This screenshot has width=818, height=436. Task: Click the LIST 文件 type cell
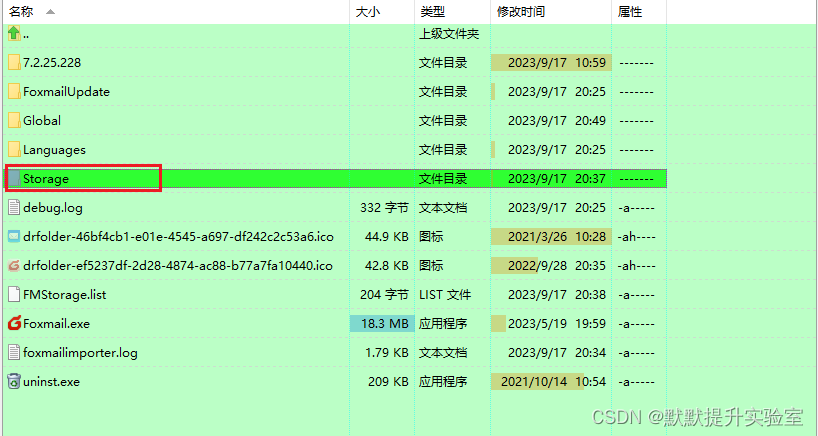445,295
